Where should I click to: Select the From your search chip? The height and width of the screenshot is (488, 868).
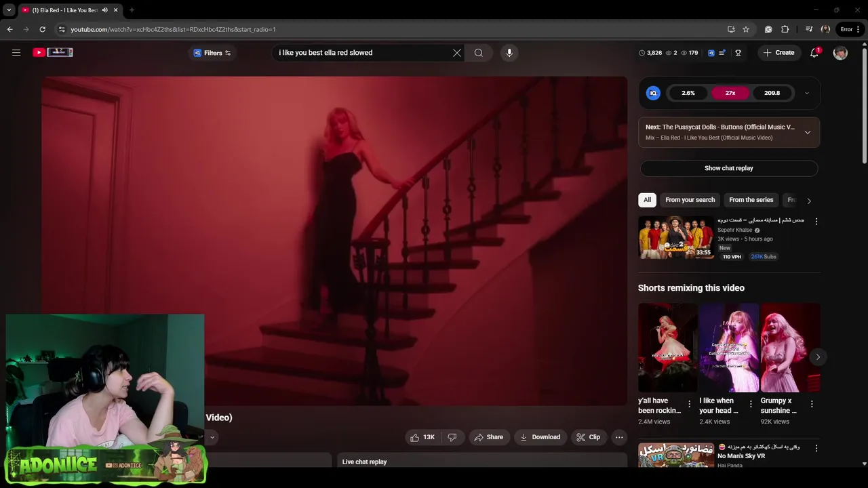pyautogui.click(x=690, y=200)
